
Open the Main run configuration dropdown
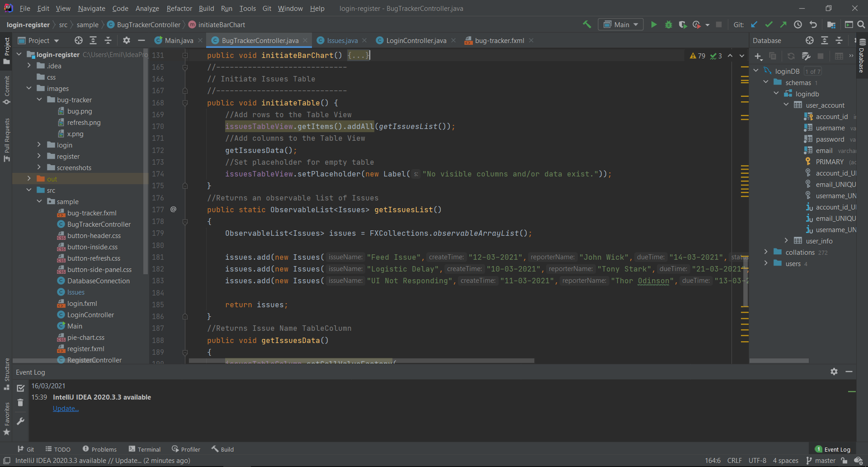pyautogui.click(x=621, y=25)
